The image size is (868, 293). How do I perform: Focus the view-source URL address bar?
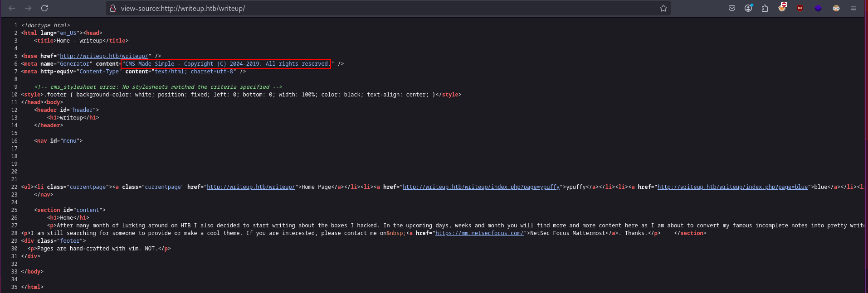click(388, 8)
